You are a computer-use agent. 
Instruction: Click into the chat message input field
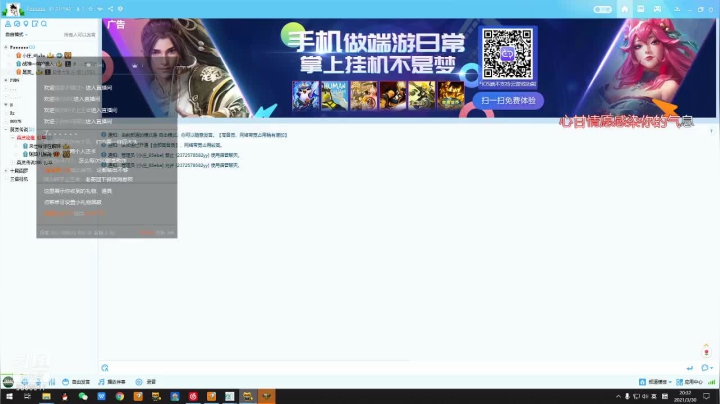[x=395, y=368]
